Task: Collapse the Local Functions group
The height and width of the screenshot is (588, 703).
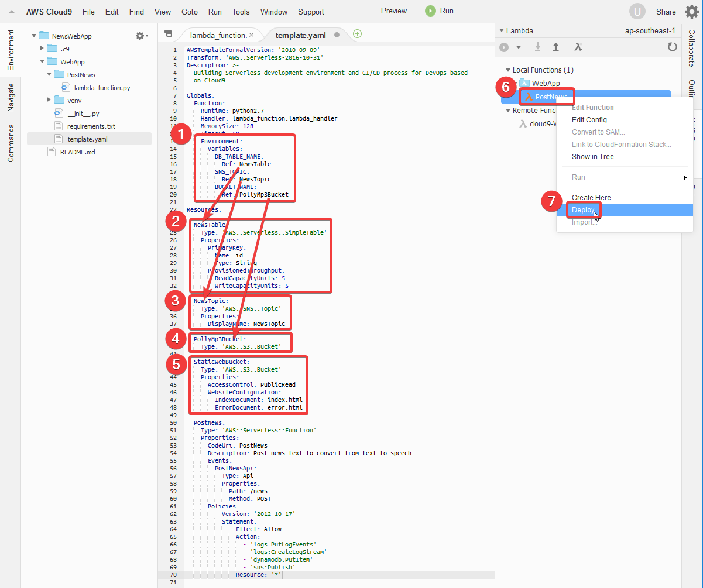Action: [x=507, y=70]
